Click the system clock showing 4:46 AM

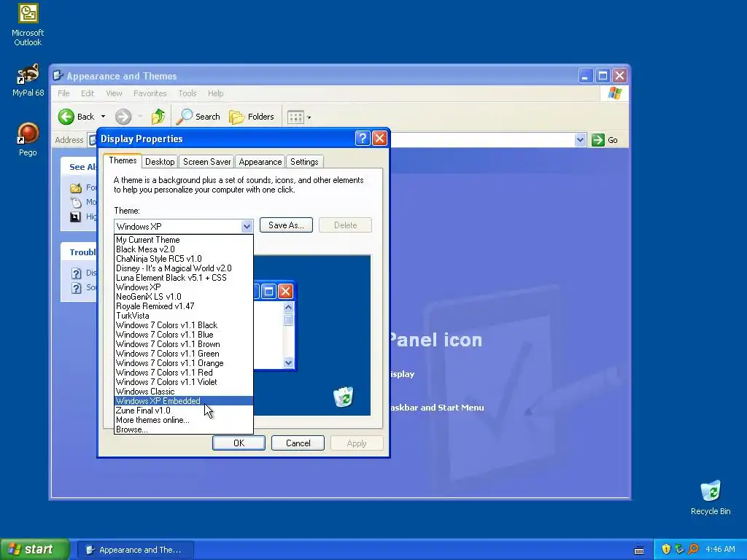(720, 549)
